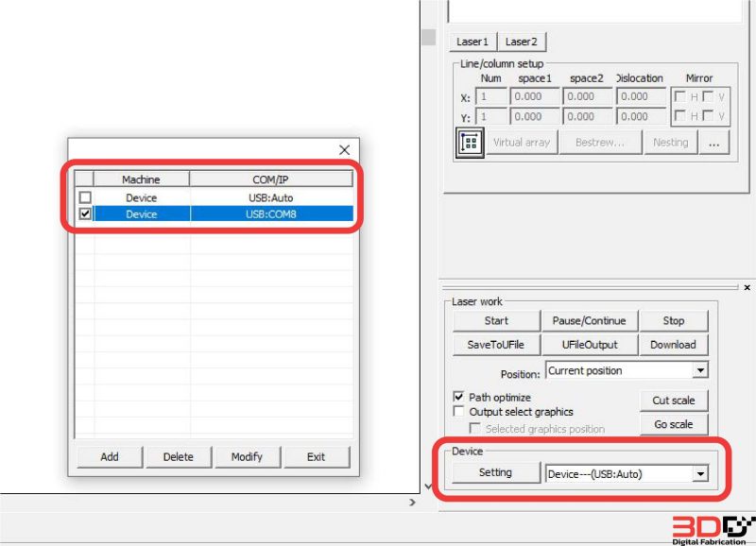Screen dimensions: 756x546
Task: Enable Output select graphics option
Action: [459, 412]
